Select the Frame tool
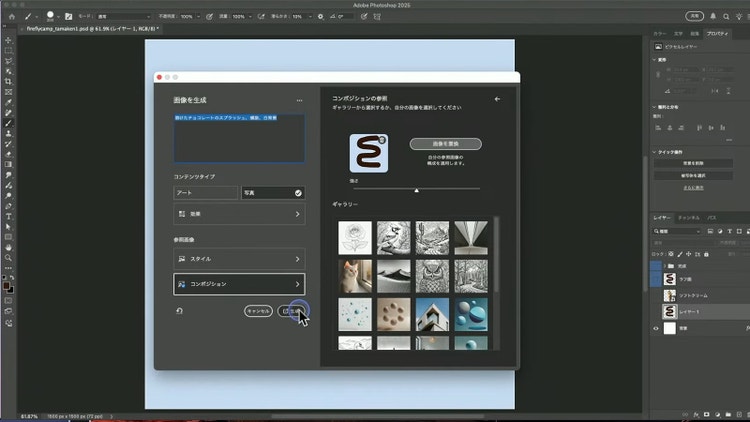Viewport: 750px width, 422px height. pyautogui.click(x=8, y=92)
